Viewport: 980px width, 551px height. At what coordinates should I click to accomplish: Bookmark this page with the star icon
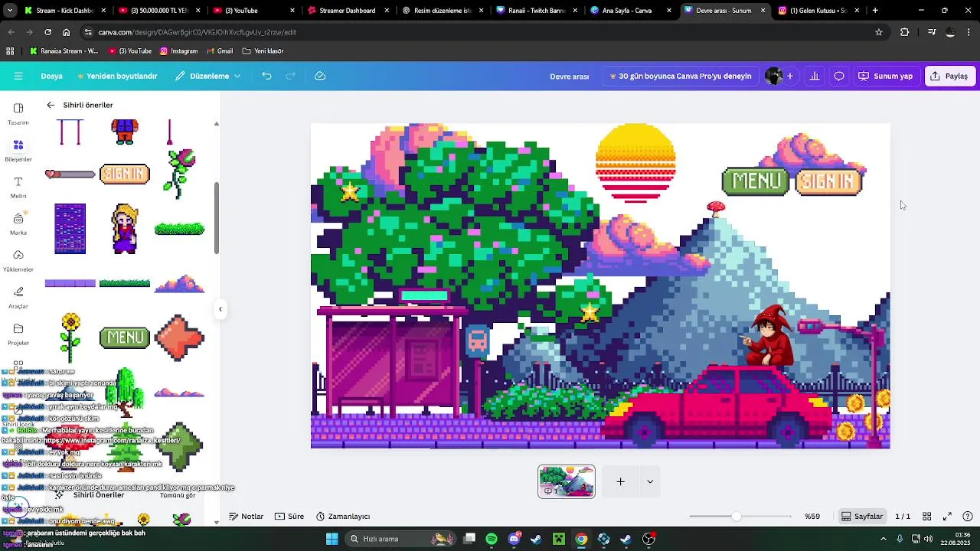879,32
